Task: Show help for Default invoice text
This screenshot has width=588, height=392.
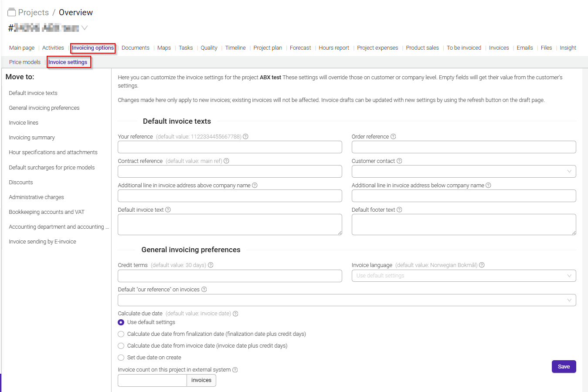Action: [168, 210]
